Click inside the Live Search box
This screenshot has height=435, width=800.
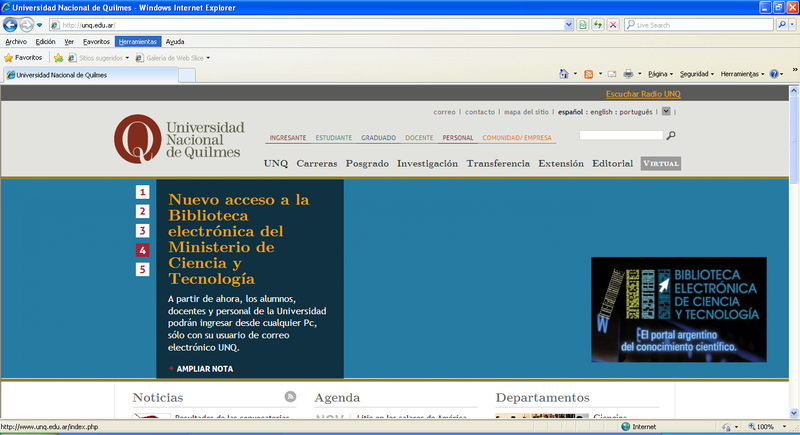(699, 24)
